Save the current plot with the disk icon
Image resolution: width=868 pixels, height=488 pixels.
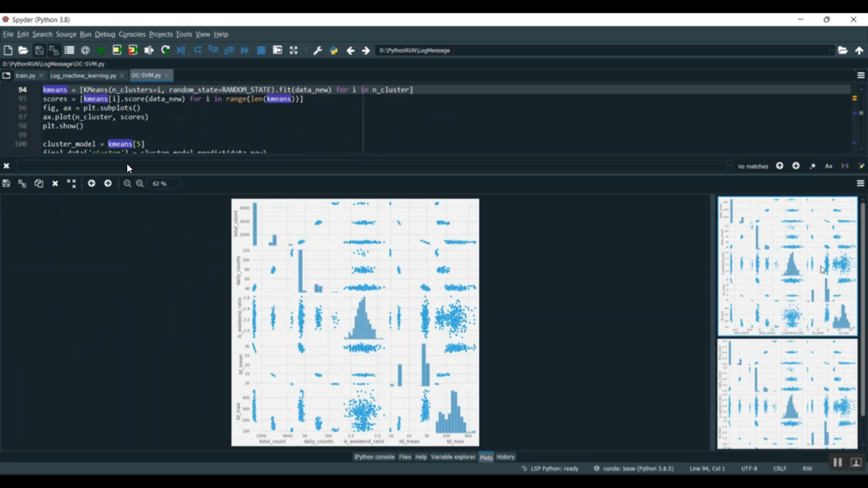coord(6,183)
